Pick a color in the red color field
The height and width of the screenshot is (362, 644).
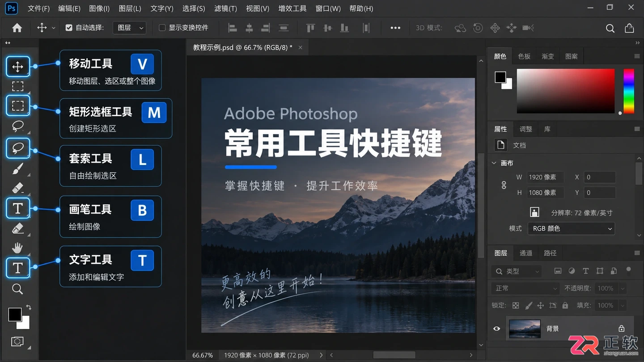click(566, 91)
